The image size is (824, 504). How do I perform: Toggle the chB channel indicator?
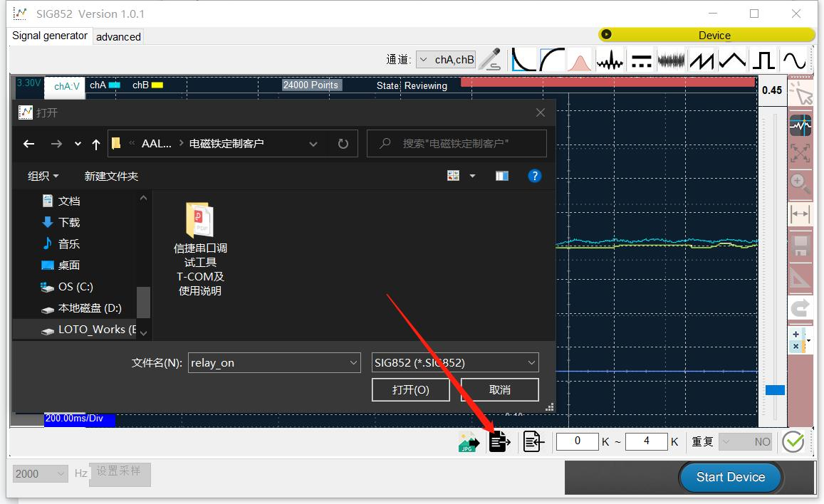(147, 85)
